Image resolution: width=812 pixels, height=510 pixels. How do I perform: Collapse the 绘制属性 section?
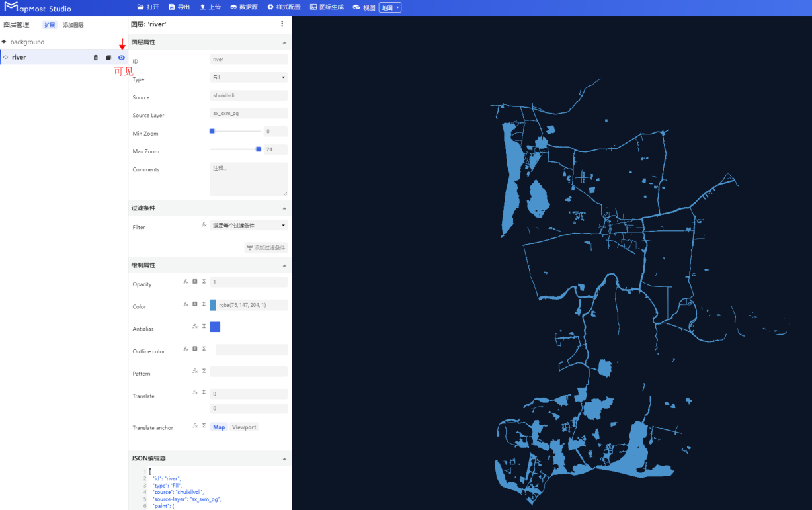(x=284, y=265)
